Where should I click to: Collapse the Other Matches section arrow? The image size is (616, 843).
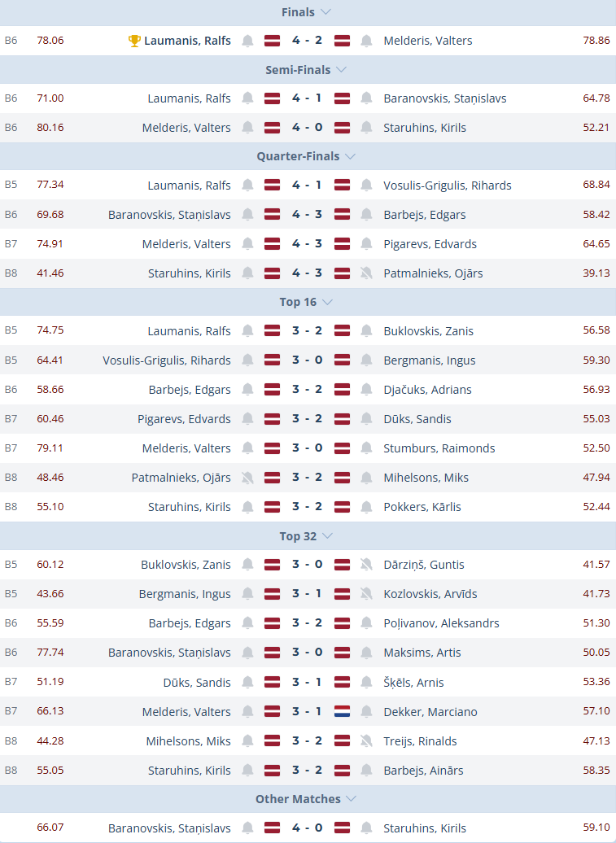point(351,799)
